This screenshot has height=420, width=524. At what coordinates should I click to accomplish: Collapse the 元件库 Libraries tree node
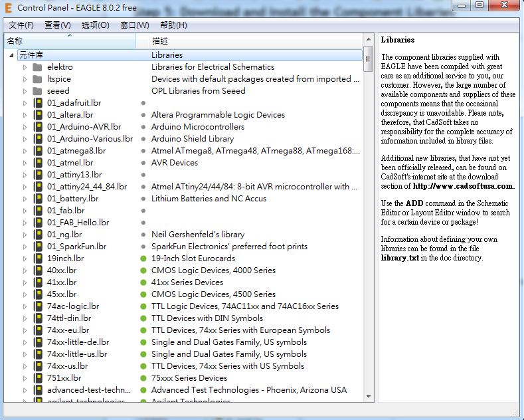(x=11, y=56)
